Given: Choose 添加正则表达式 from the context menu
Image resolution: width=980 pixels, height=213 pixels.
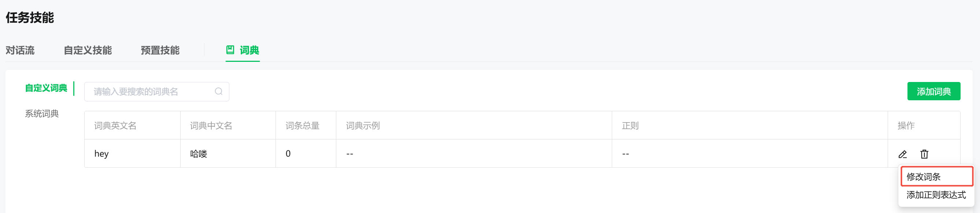Looking at the screenshot, I should (937, 195).
